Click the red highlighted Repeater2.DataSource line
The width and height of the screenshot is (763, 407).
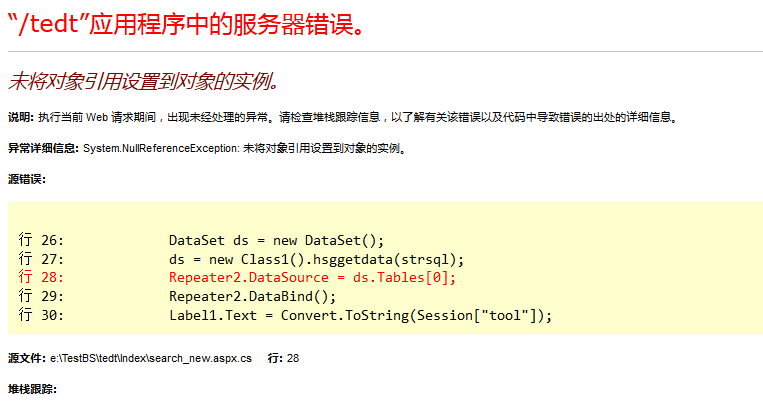312,278
